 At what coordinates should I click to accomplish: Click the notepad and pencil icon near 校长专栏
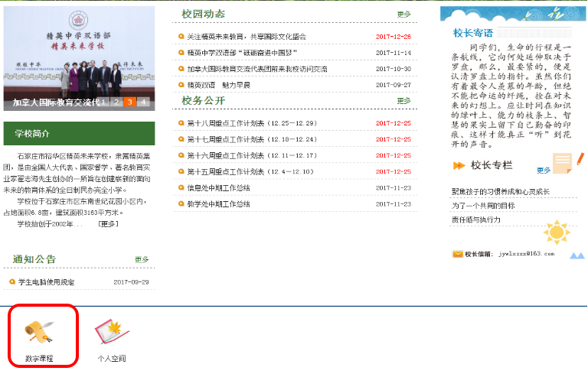(566, 163)
